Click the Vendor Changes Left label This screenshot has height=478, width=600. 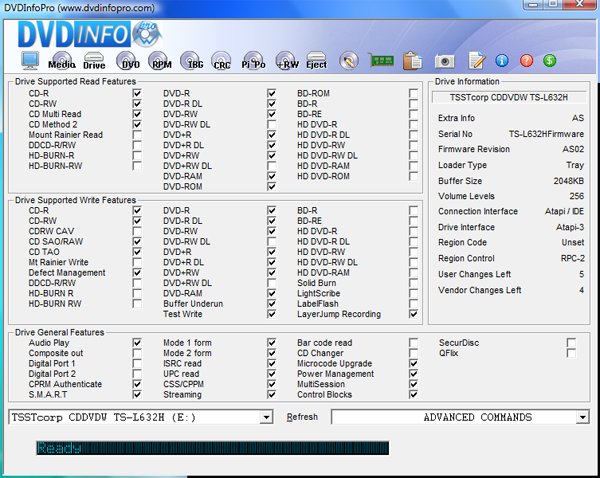click(479, 290)
